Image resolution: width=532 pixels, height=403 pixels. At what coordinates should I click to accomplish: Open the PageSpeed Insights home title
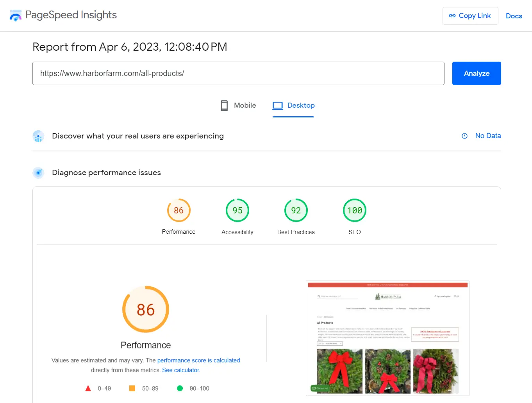(x=71, y=15)
